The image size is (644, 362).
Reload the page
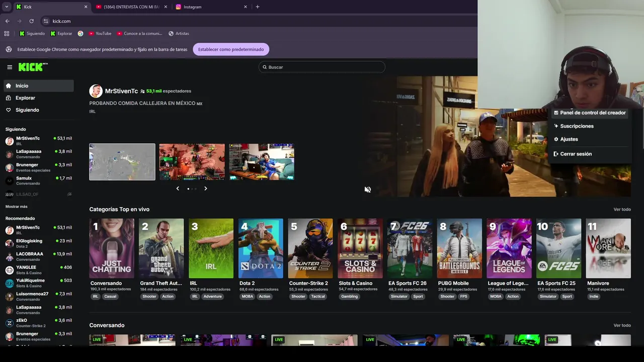(x=31, y=21)
